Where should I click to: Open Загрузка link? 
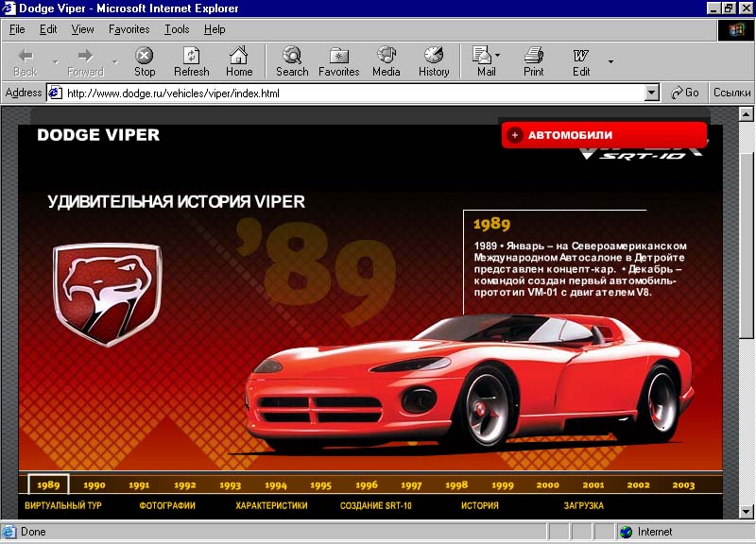click(584, 505)
